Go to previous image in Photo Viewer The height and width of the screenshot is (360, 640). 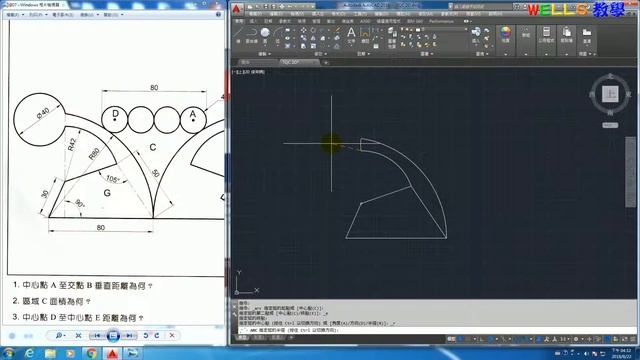tap(97, 336)
